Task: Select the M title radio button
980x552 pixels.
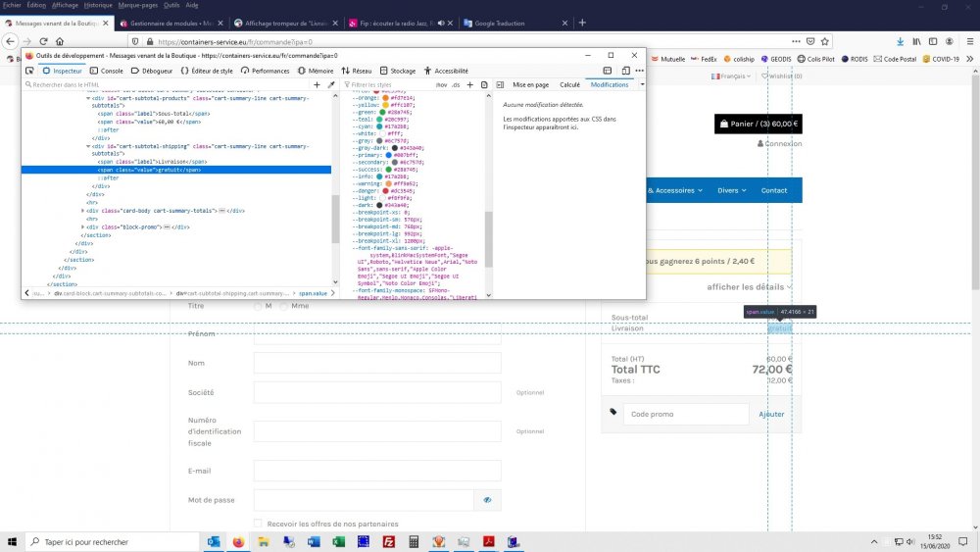Action: pos(259,306)
